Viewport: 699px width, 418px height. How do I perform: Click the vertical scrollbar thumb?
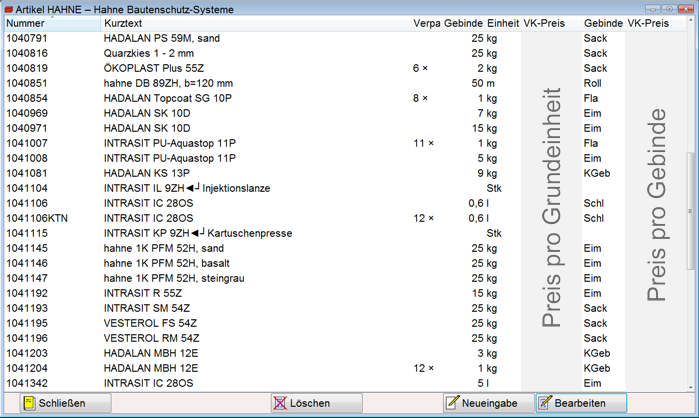pyautogui.click(x=691, y=210)
